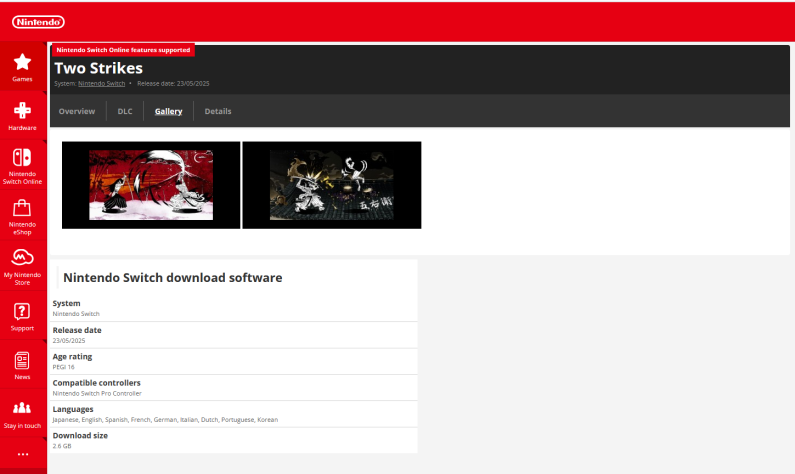Click the Two Strikes game title
This screenshot has width=795, height=474.
(x=98, y=68)
